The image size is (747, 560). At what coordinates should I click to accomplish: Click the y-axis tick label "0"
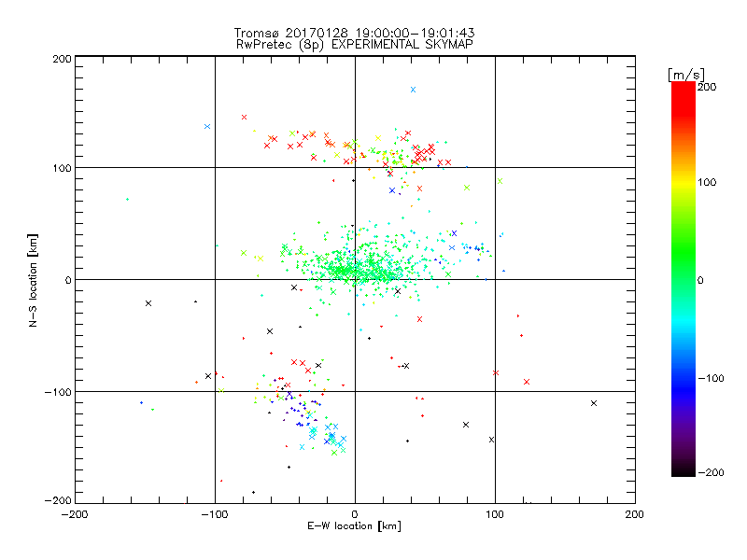click(68, 280)
